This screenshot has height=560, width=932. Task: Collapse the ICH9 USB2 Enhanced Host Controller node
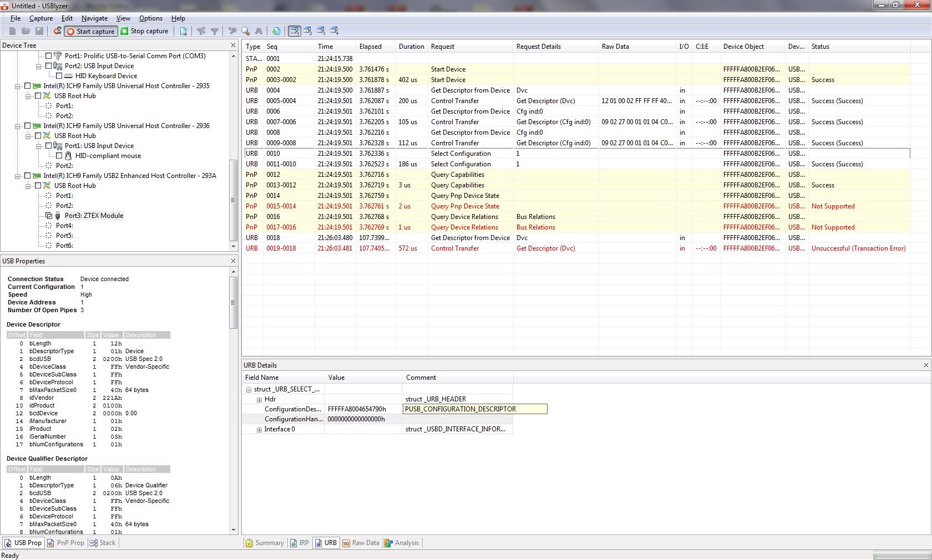[x=18, y=176]
